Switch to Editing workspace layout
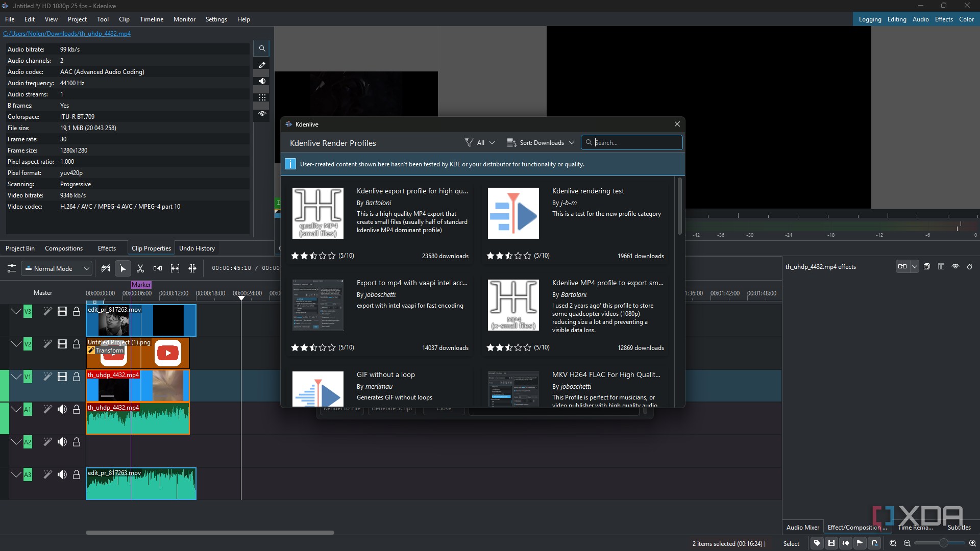This screenshot has width=980, height=551. 897,19
